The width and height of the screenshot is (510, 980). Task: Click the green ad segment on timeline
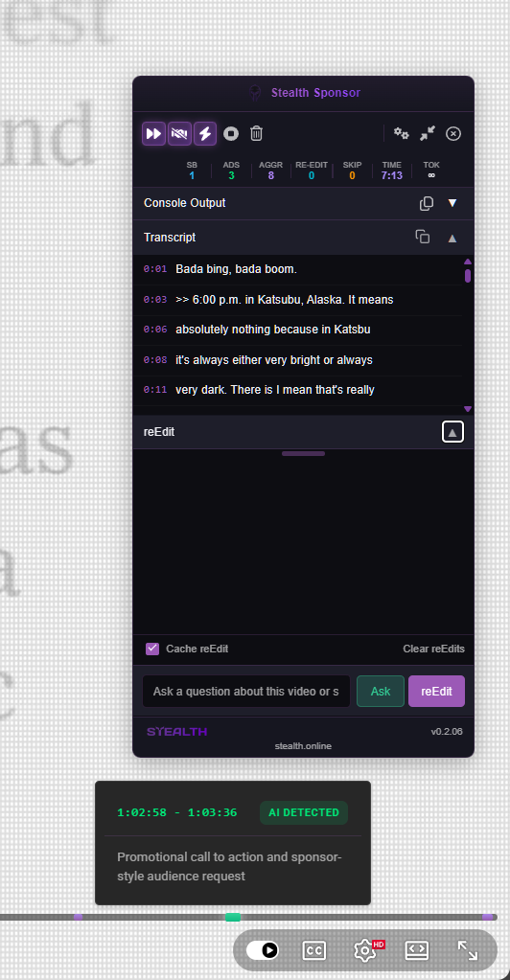click(x=233, y=917)
